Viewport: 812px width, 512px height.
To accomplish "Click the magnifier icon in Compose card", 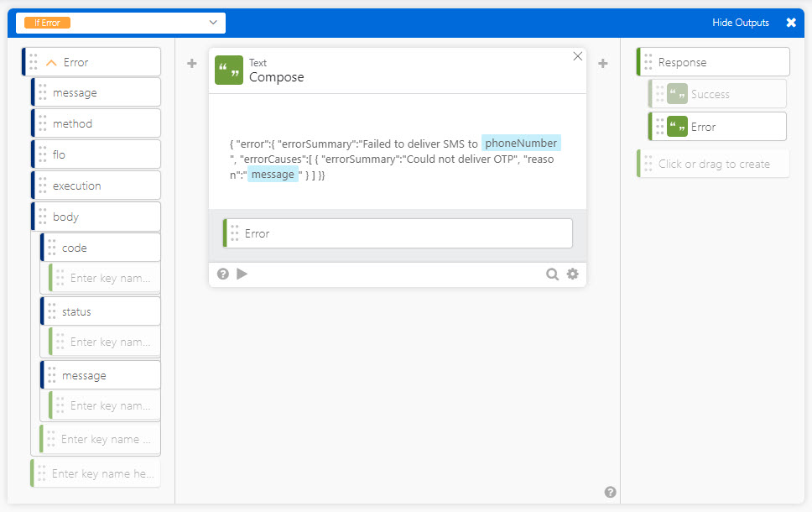I will coord(553,274).
